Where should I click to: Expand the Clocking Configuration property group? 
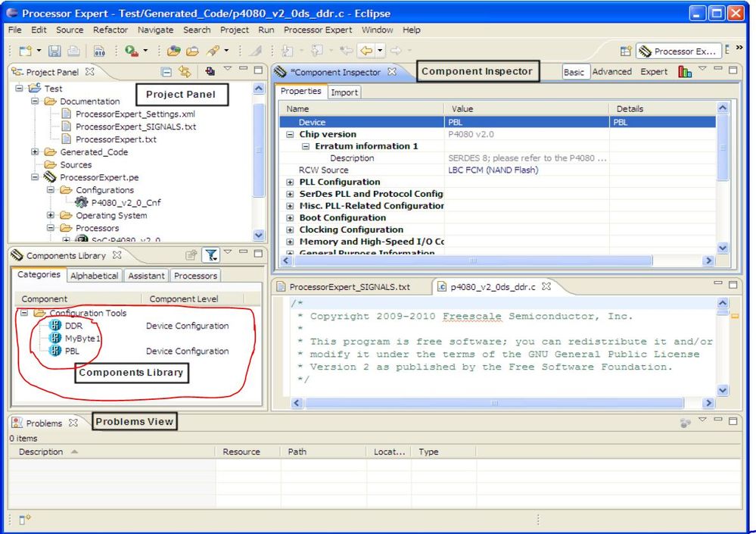(x=290, y=230)
